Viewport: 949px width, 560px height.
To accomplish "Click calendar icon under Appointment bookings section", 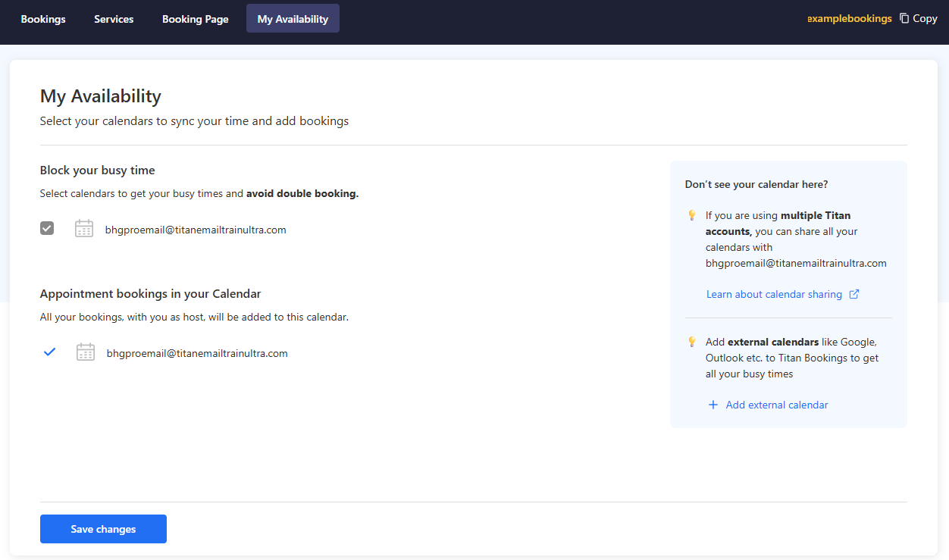I will 86,352.
